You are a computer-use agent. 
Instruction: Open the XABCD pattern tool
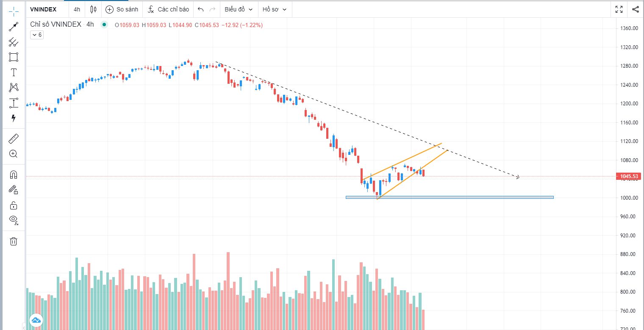[14, 88]
